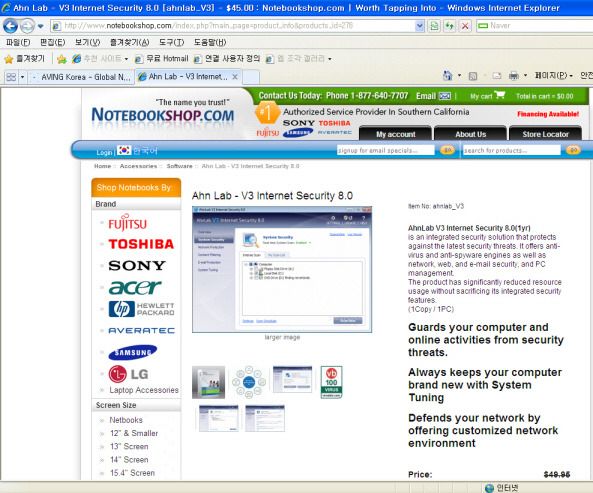Image resolution: width=593 pixels, height=493 pixels.
Task: Click the Netbooks screen size link
Action: pyautogui.click(x=126, y=420)
